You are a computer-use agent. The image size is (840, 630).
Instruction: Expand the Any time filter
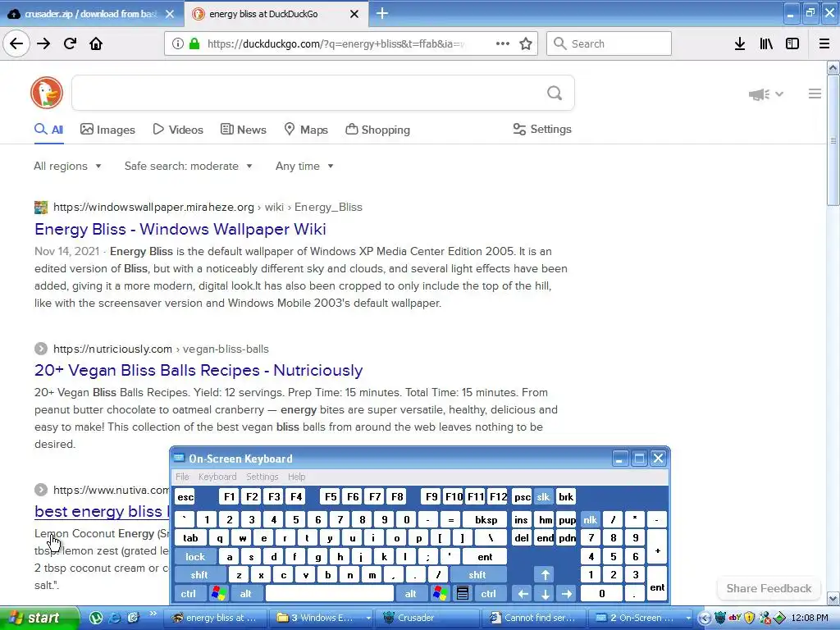click(x=305, y=166)
